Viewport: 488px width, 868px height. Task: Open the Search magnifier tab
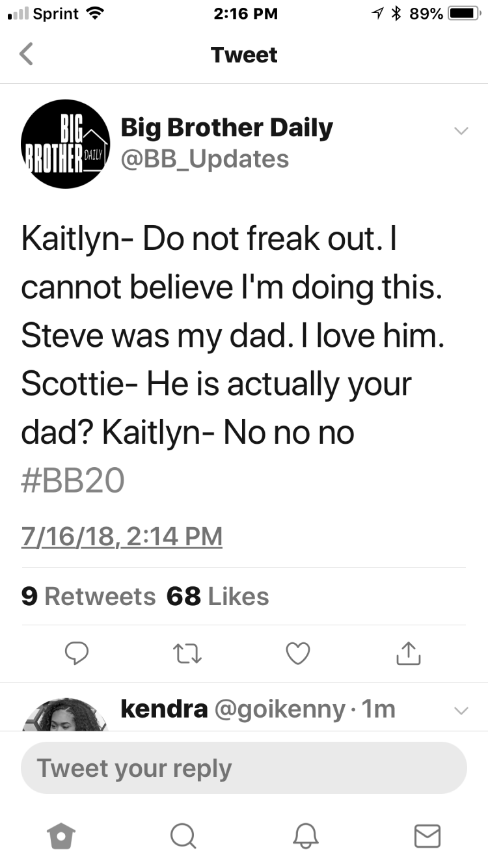coord(183,834)
